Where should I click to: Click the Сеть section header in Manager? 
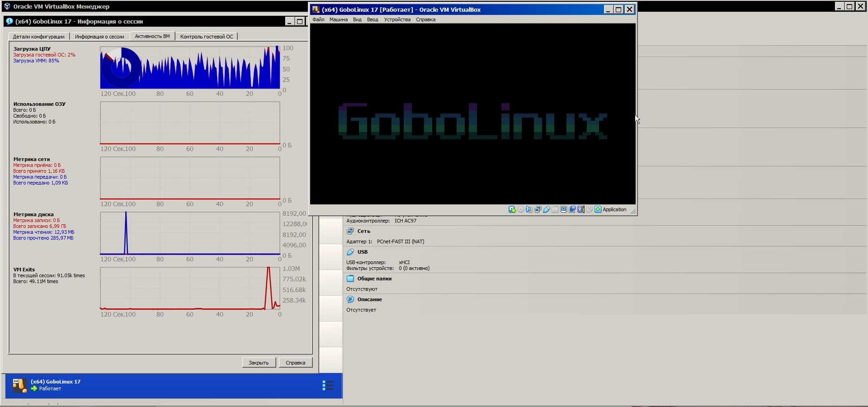tap(364, 231)
